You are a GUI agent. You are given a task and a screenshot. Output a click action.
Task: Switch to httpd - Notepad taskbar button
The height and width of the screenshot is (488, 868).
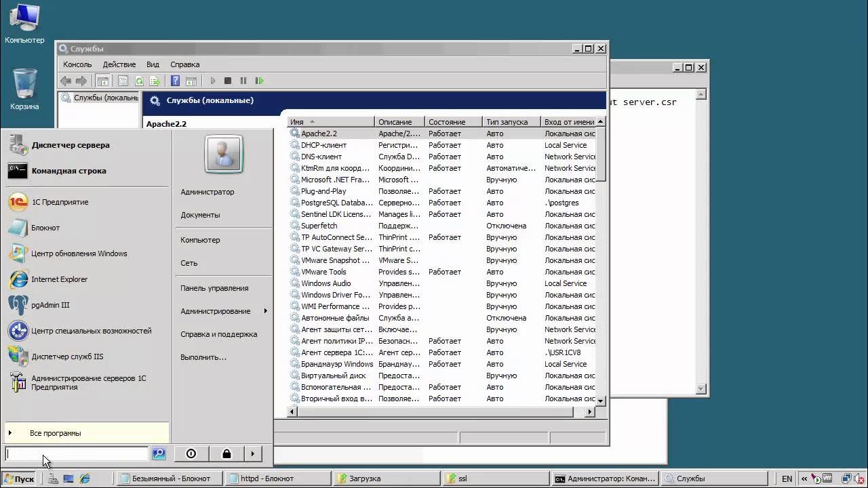point(277,479)
